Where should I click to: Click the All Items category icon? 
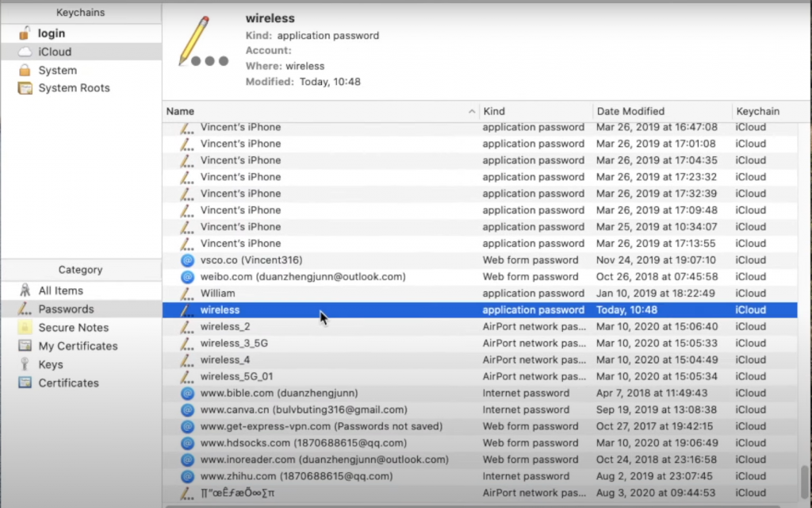tap(25, 291)
